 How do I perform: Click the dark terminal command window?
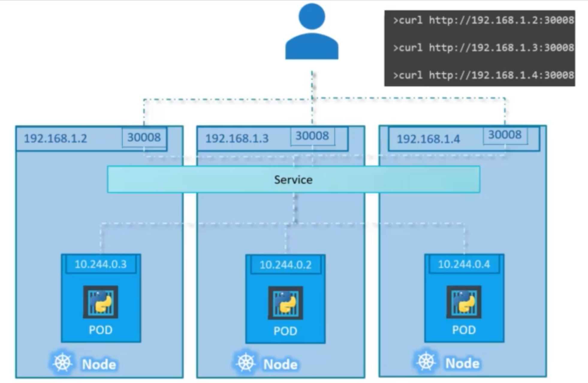click(x=480, y=48)
